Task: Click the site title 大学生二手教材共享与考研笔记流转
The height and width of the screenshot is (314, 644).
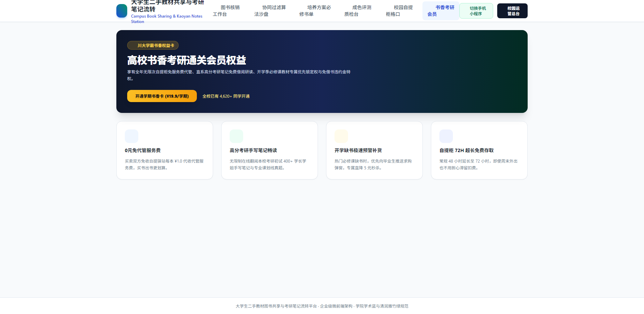Action: [168, 5]
